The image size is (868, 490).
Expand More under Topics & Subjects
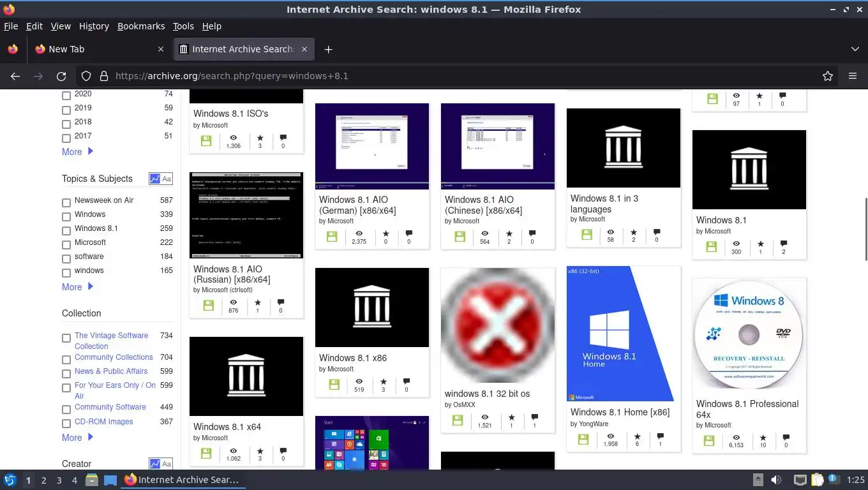click(x=77, y=287)
